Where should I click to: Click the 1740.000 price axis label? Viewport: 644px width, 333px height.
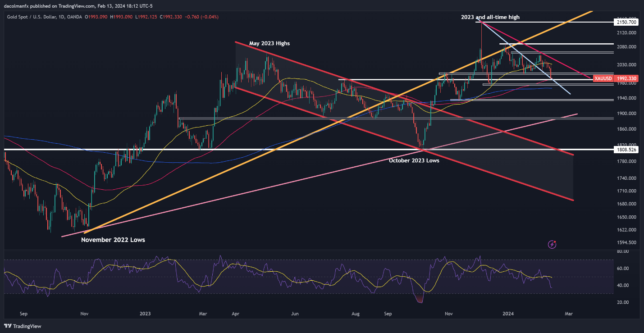[x=626, y=179]
